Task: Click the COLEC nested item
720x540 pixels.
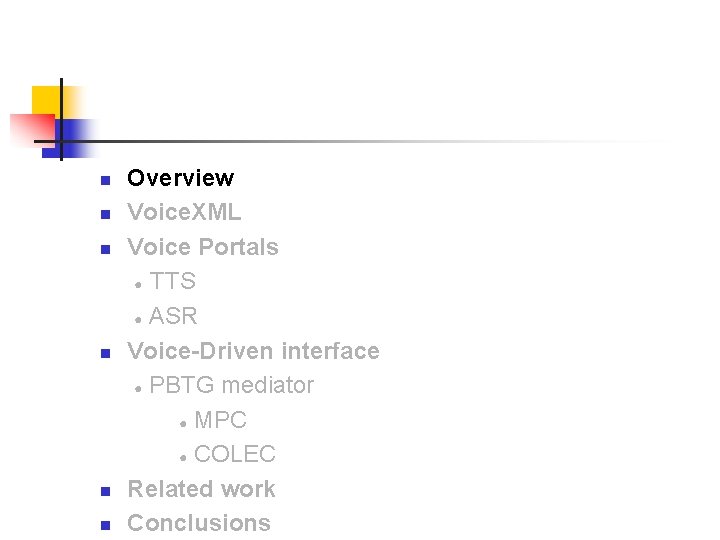Action: [x=234, y=454]
